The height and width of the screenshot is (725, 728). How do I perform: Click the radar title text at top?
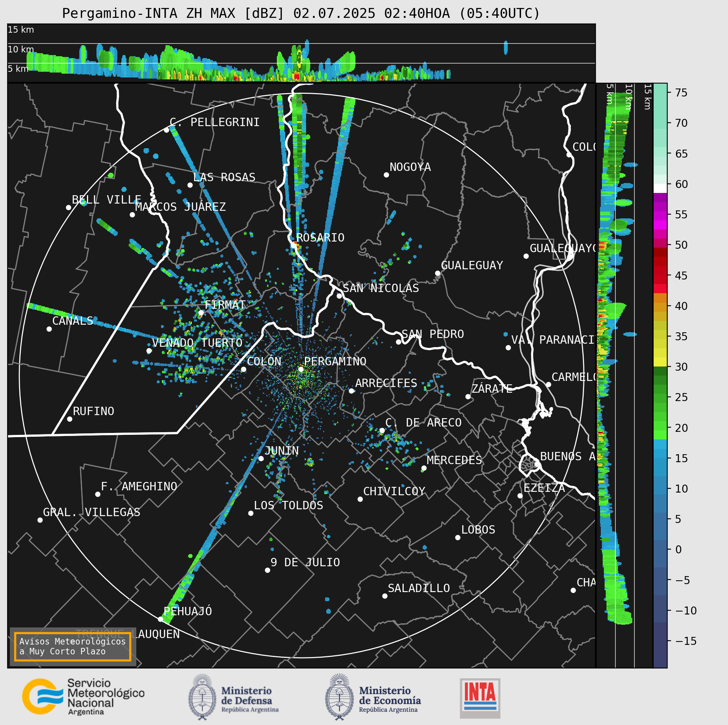pyautogui.click(x=301, y=13)
